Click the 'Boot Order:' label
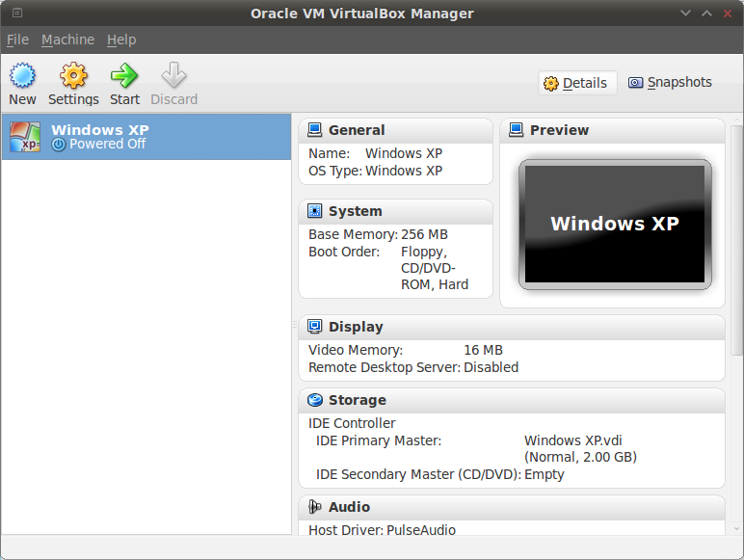Viewport: 744px width, 560px height. point(344,252)
